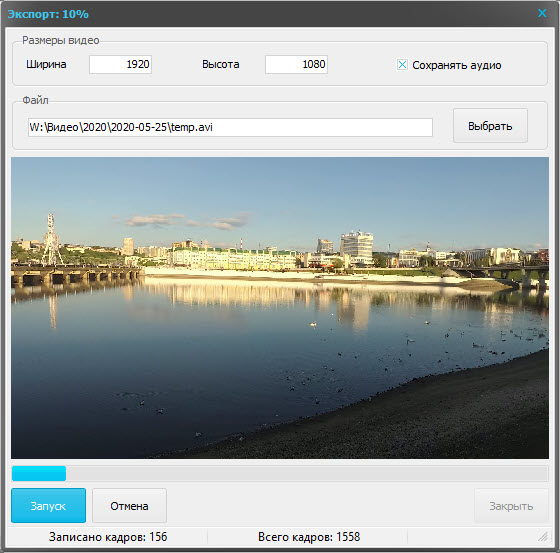The image size is (560, 553).
Task: Click the greyed-out Закрыть button
Action: tap(511, 505)
